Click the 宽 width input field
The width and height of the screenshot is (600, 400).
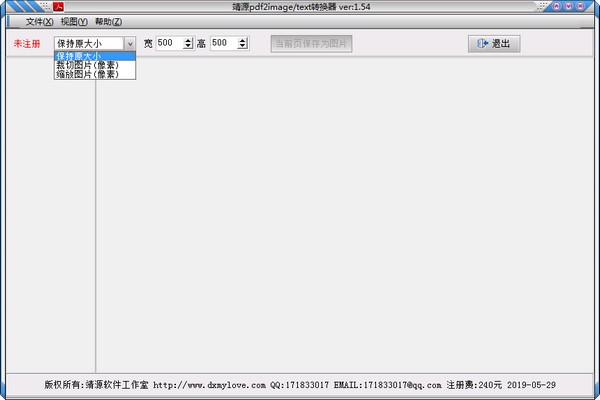[x=169, y=44]
